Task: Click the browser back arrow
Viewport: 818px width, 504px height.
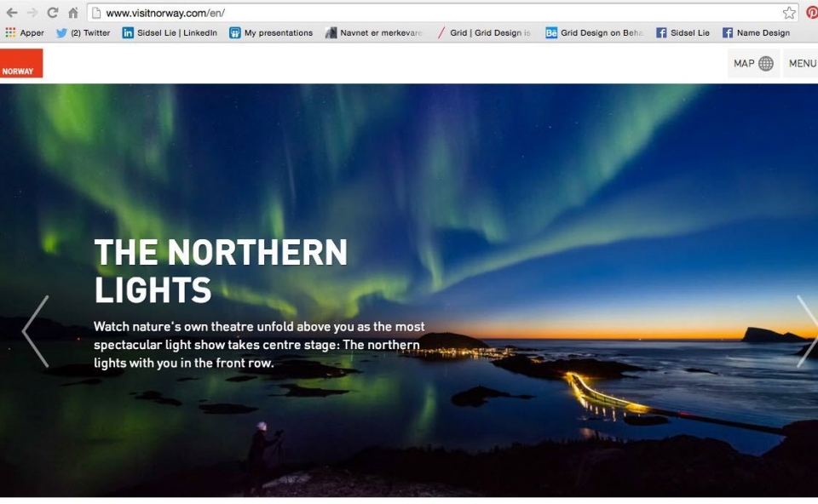Action: (11, 13)
